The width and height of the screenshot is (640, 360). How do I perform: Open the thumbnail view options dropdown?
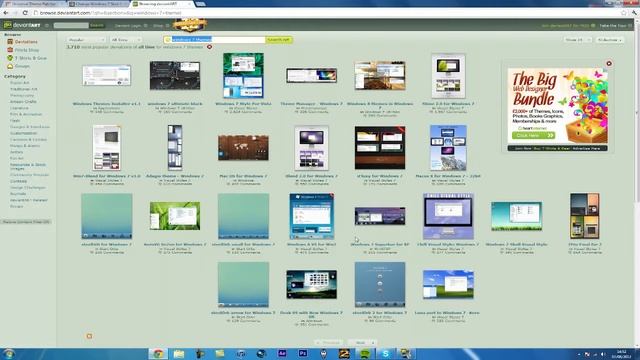(609, 40)
